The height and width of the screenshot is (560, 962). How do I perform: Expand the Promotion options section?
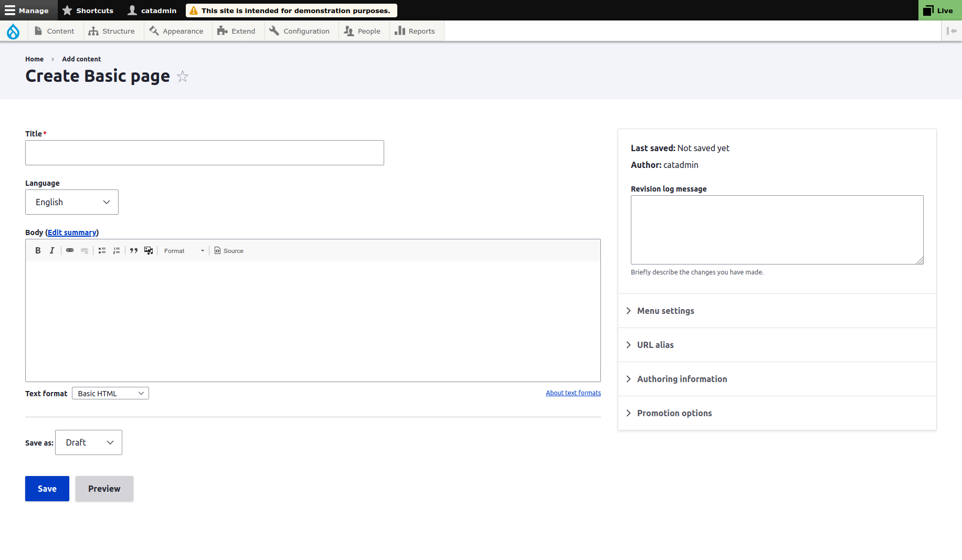click(x=674, y=413)
